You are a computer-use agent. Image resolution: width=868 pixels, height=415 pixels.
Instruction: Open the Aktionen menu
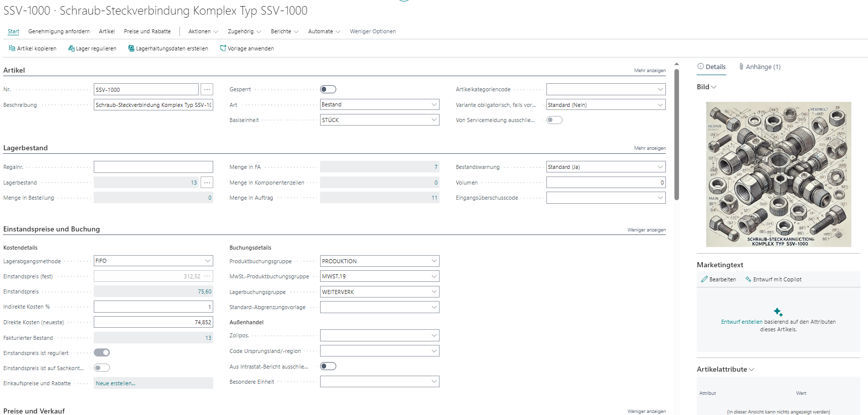point(203,31)
